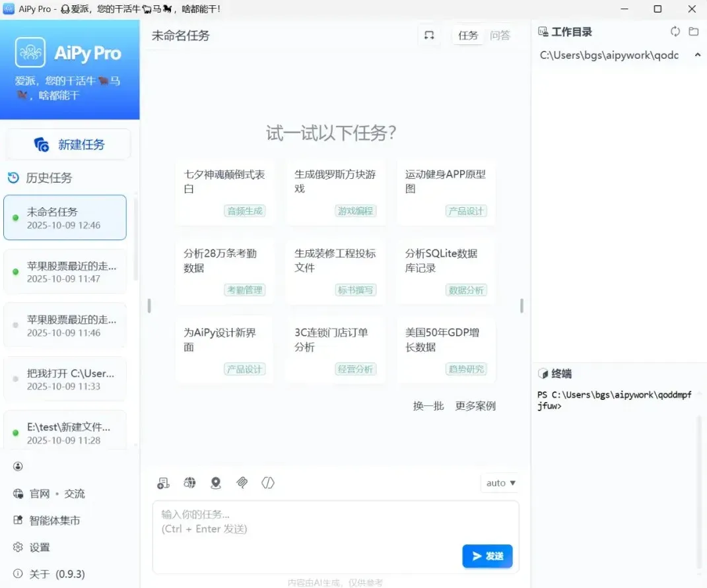Viewport: 707px width, 588px height.
Task: Open 官网 link in sidebar
Action: (40, 494)
